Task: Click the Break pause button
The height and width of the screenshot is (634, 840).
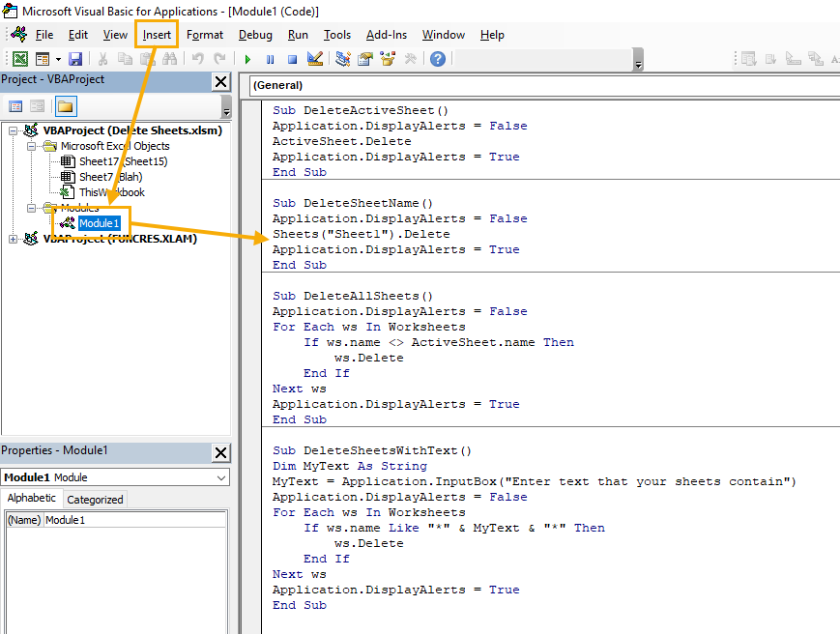Action: 270,60
